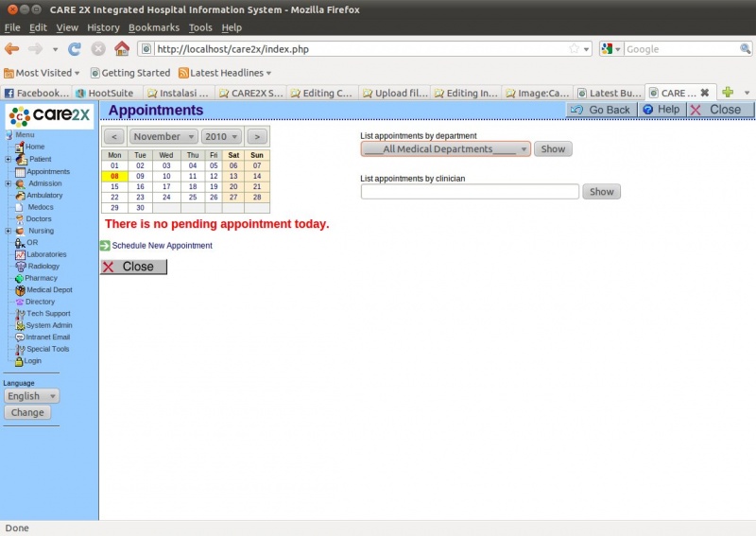Click the Medical Depot icon
Viewport: 756px width, 536px height.
pos(20,290)
